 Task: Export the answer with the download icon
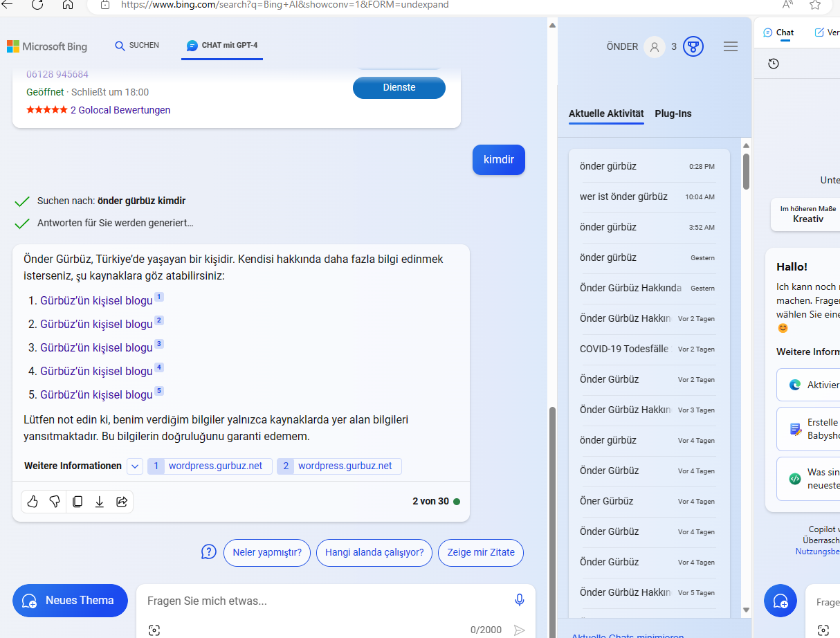(100, 502)
